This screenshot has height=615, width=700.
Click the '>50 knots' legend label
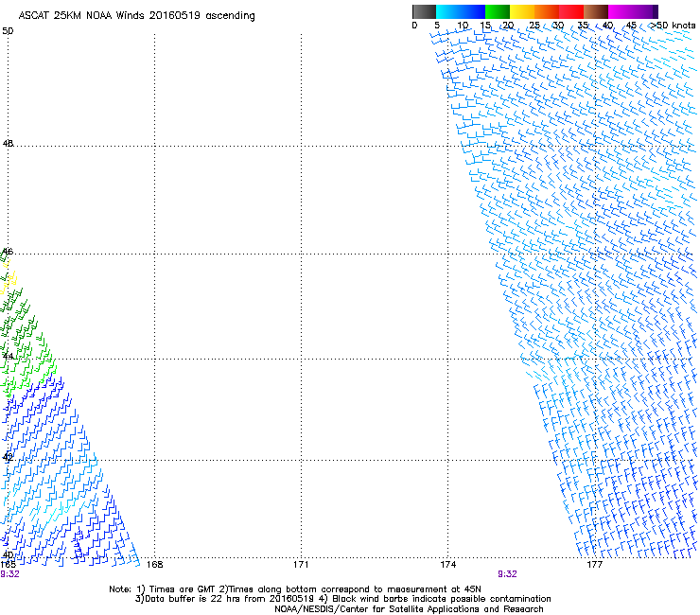[674, 26]
